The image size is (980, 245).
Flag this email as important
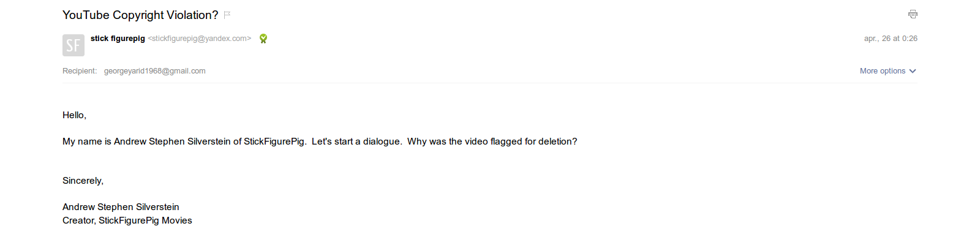pyautogui.click(x=227, y=15)
